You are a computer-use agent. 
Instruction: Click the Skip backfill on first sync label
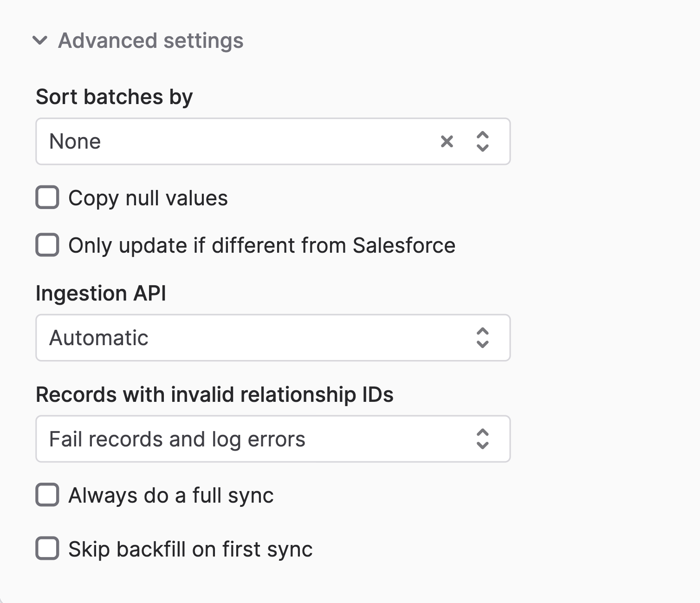(190, 549)
